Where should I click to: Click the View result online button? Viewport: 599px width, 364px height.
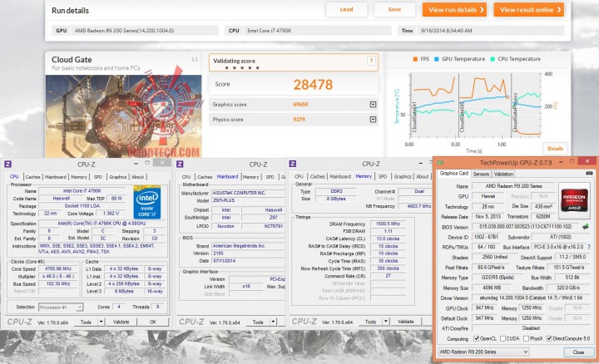coord(529,10)
